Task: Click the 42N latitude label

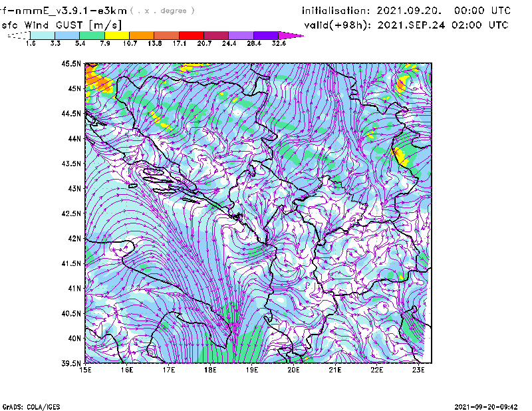Action: pyautogui.click(x=74, y=239)
